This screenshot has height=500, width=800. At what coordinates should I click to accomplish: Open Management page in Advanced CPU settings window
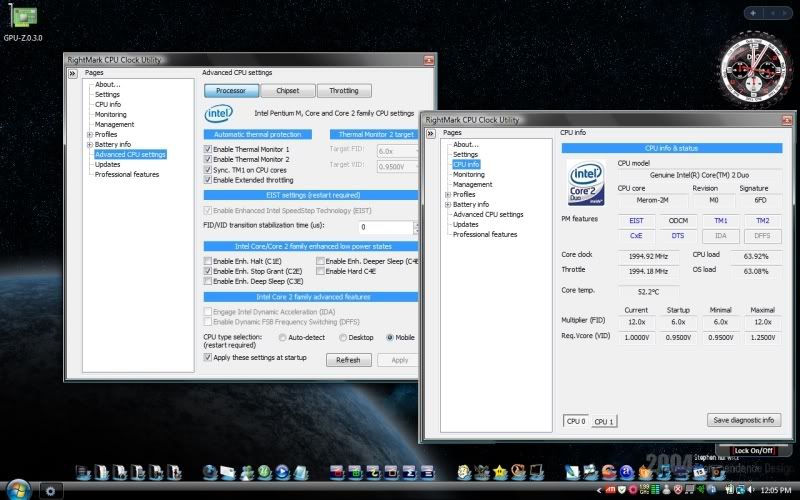[114, 124]
